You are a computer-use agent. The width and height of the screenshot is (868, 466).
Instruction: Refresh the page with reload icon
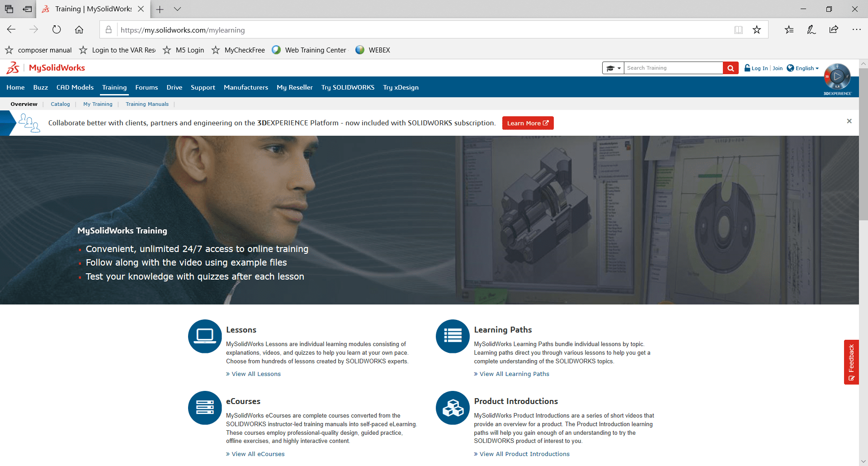pyautogui.click(x=57, y=30)
